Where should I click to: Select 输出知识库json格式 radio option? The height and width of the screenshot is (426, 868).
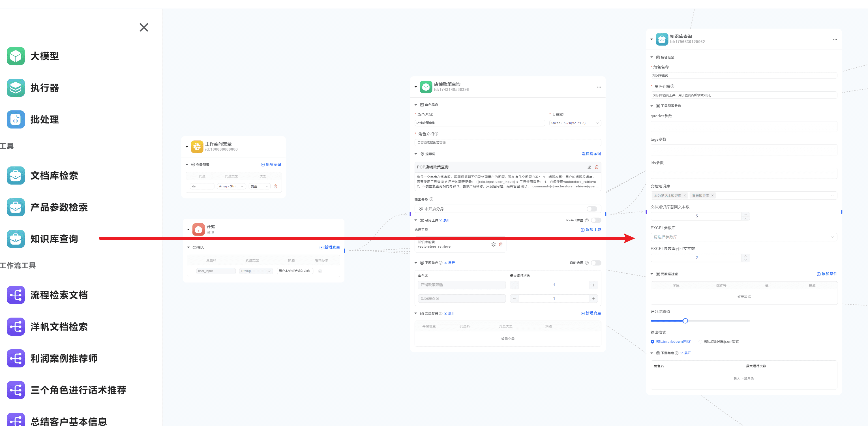click(700, 341)
